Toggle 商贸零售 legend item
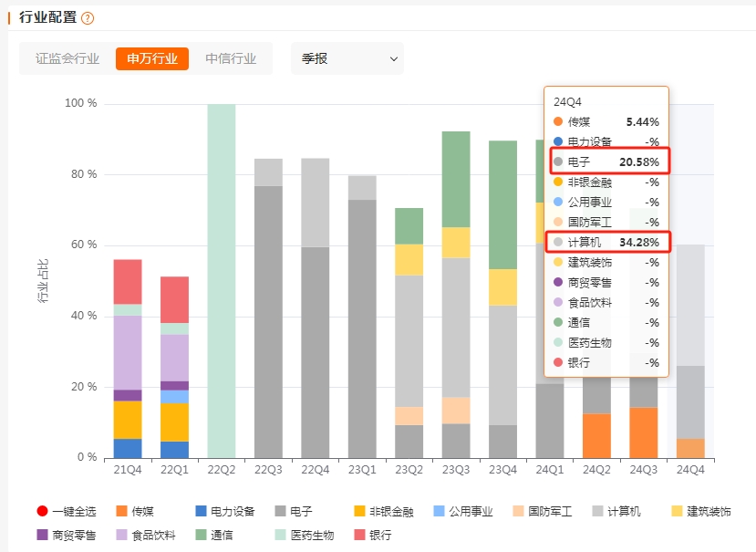This screenshot has height=552, width=756. click(x=66, y=535)
